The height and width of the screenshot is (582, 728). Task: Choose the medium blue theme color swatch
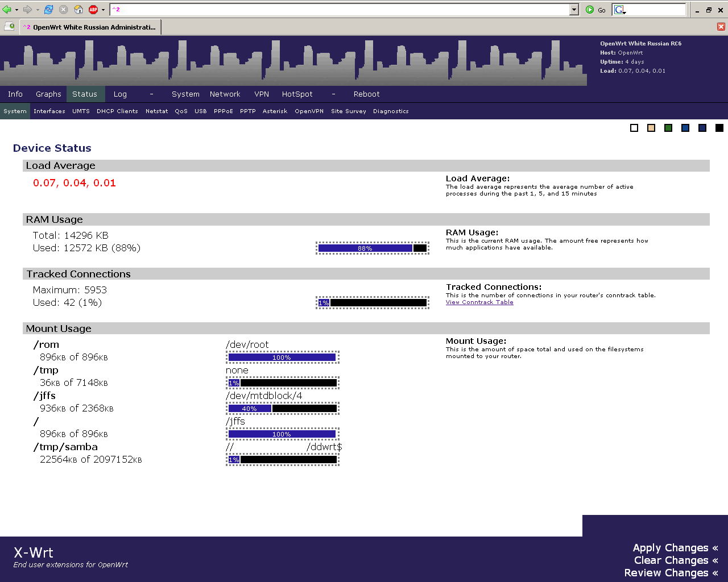(685, 128)
